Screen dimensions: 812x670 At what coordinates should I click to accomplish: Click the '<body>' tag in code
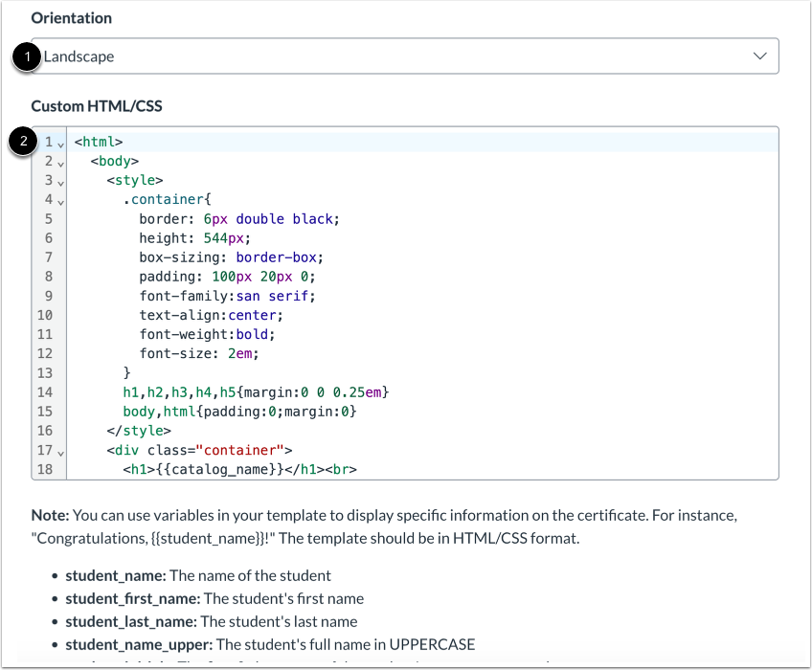(115, 161)
